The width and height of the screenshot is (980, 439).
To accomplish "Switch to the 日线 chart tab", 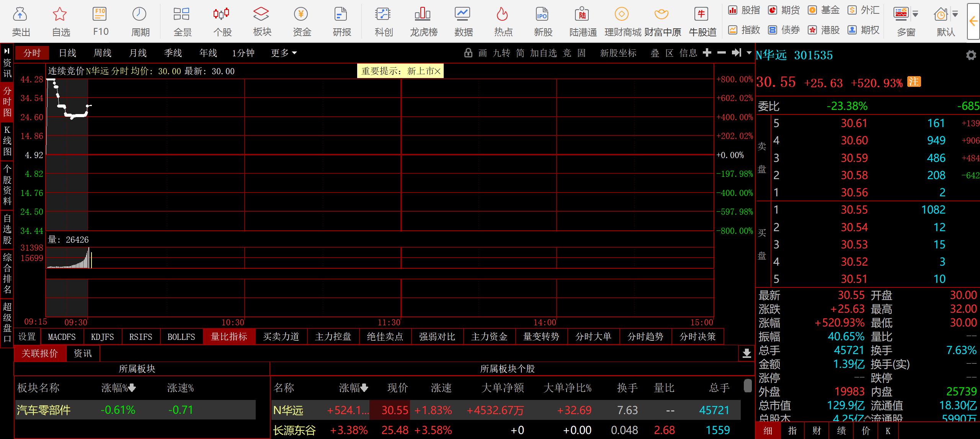I will click(67, 53).
